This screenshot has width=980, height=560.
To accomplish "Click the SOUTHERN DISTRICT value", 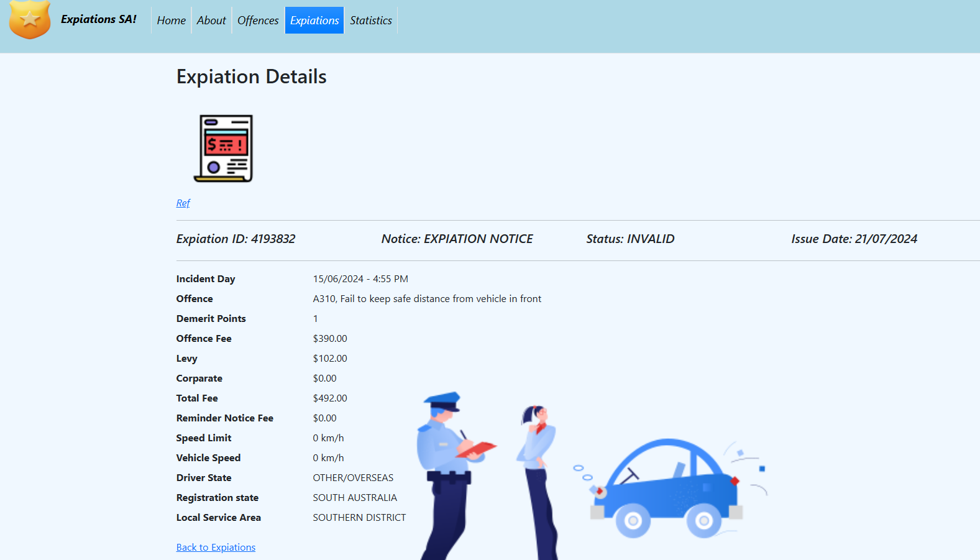I will tap(359, 518).
